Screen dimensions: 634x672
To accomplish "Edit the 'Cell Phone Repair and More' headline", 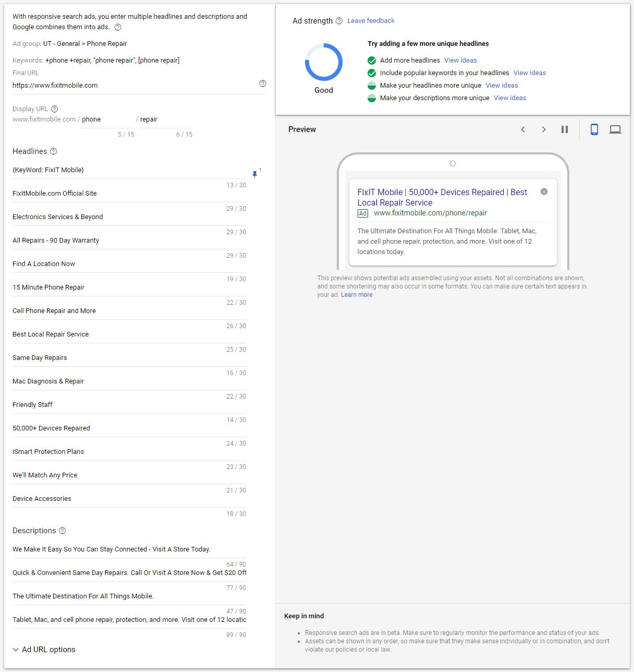I will point(129,311).
